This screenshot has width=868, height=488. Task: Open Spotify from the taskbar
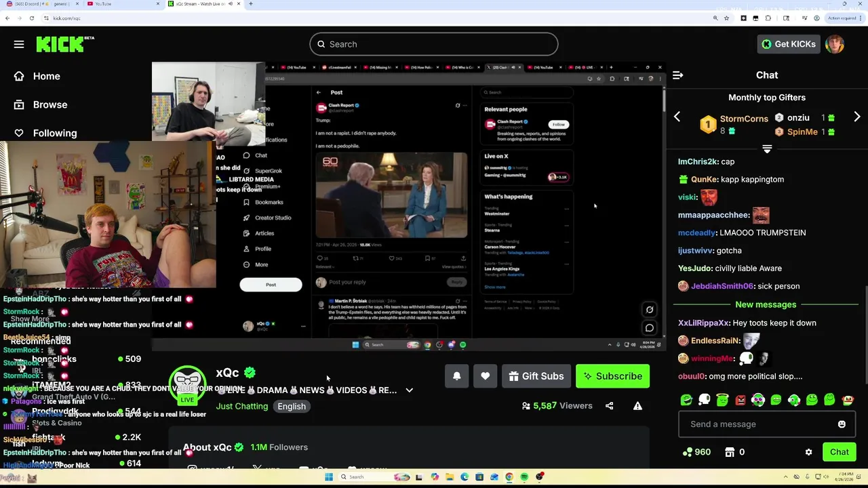524,477
